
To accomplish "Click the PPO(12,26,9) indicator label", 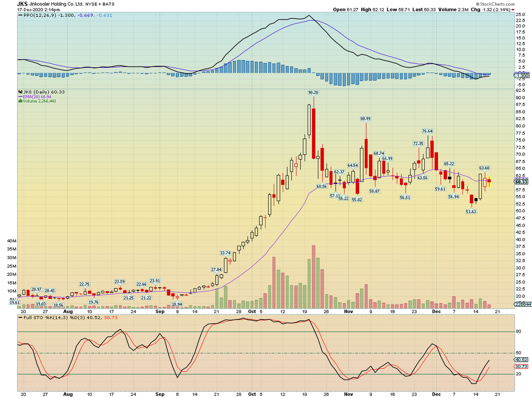I will click(39, 15).
